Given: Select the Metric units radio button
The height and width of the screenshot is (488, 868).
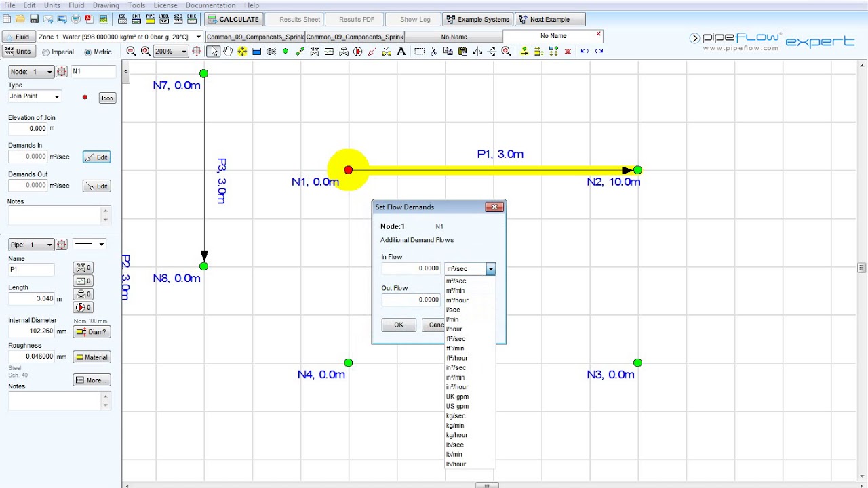Looking at the screenshot, I should click(x=88, y=52).
